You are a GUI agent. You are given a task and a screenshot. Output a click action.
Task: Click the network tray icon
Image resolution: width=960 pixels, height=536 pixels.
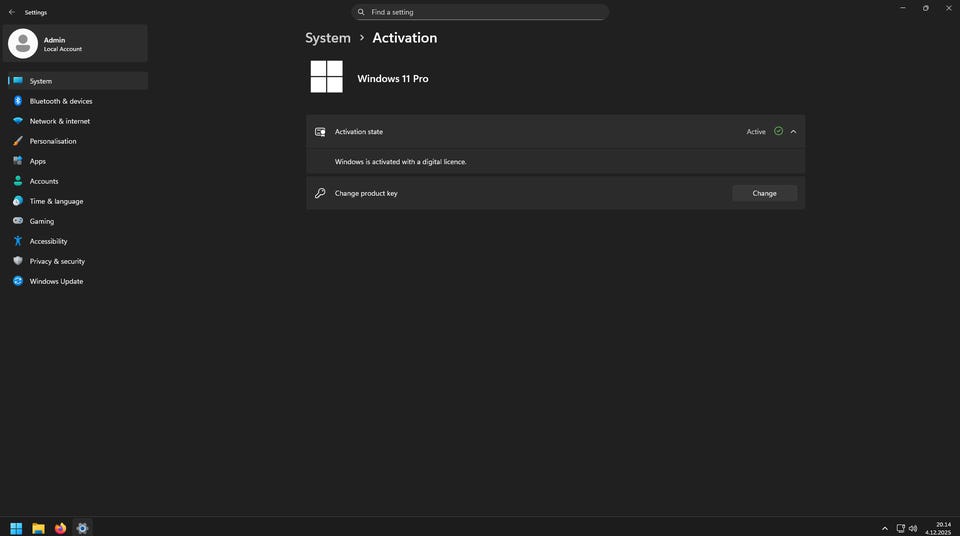point(901,528)
